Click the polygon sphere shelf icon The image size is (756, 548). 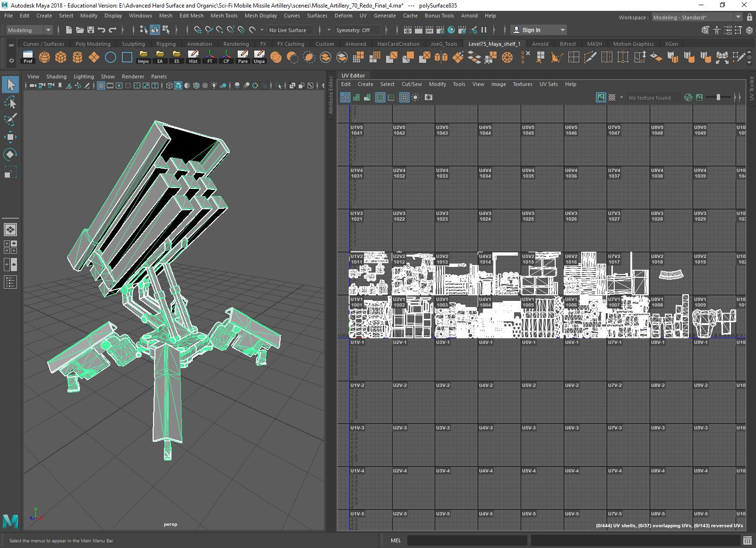[x=44, y=58]
